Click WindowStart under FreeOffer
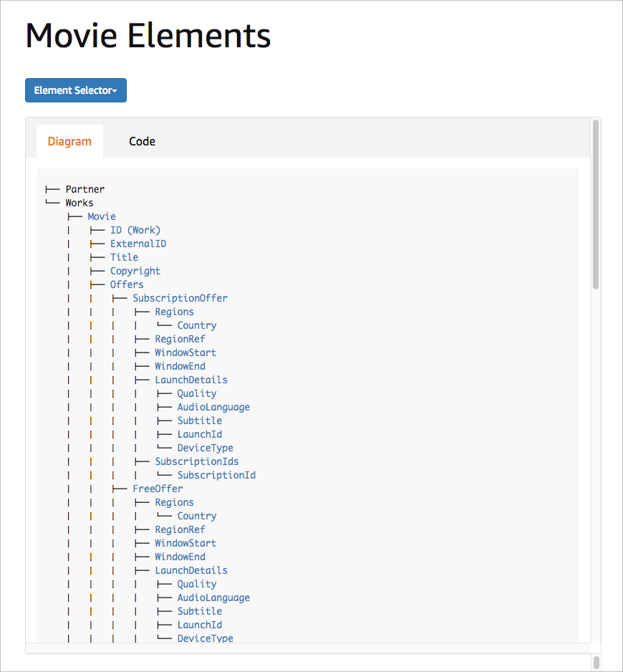 (185, 543)
